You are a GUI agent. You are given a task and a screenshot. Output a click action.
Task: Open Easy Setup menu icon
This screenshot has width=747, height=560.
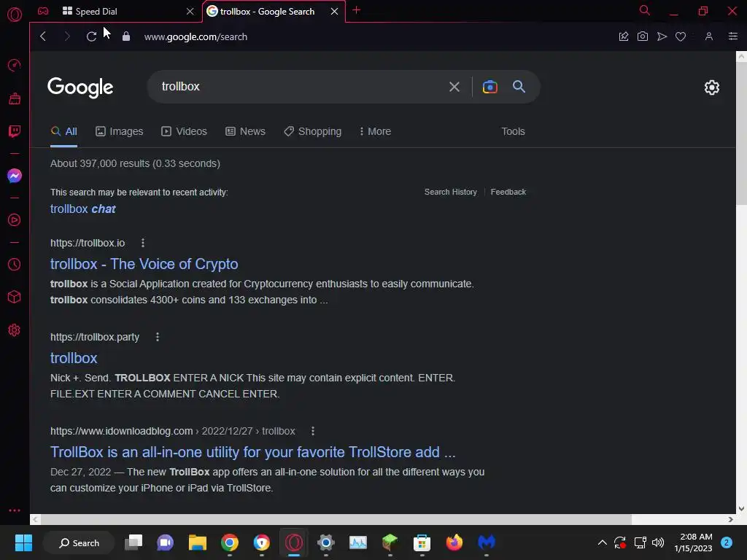(732, 36)
